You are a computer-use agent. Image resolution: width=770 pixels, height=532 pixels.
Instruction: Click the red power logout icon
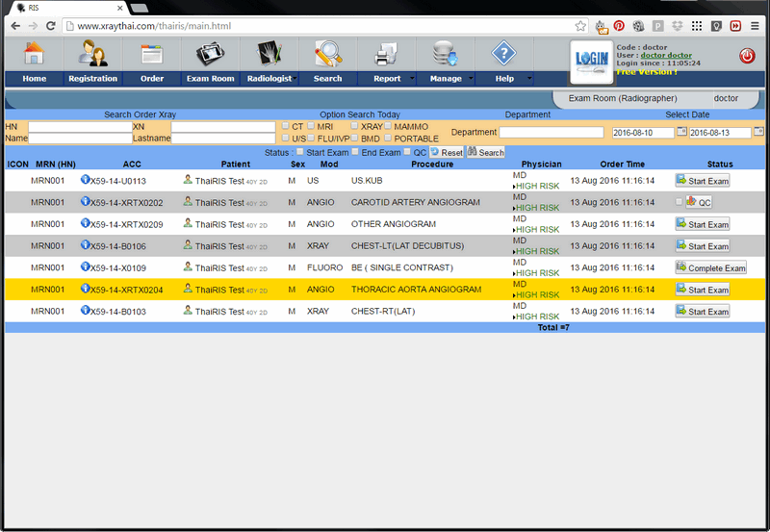click(747, 57)
